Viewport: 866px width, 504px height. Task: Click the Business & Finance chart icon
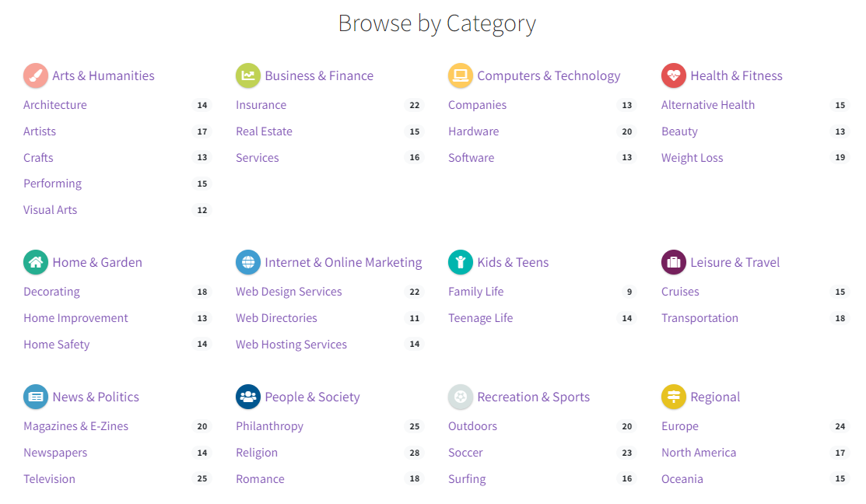247,75
